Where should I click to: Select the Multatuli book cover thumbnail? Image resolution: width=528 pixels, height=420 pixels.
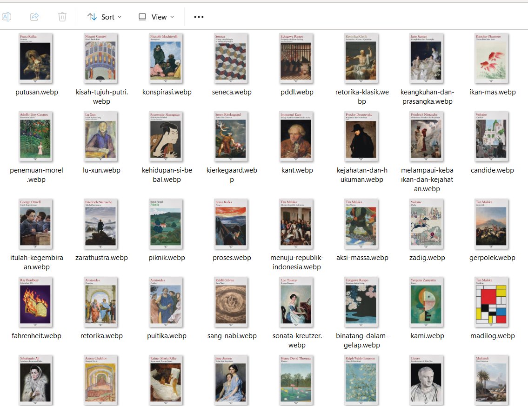(492, 380)
